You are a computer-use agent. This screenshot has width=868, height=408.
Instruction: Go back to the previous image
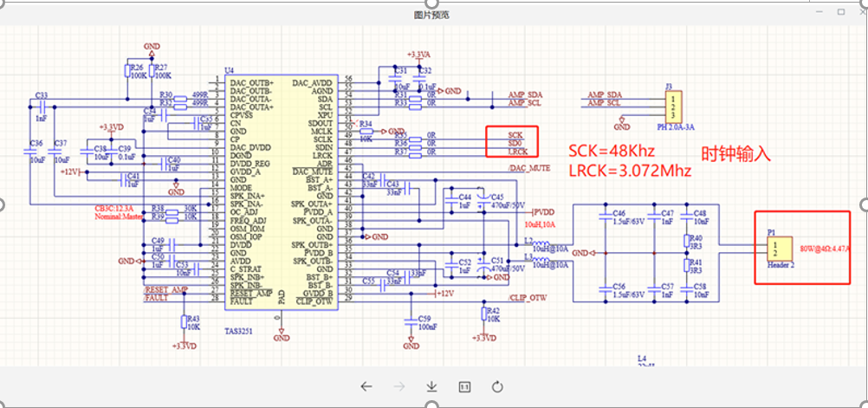click(x=366, y=387)
